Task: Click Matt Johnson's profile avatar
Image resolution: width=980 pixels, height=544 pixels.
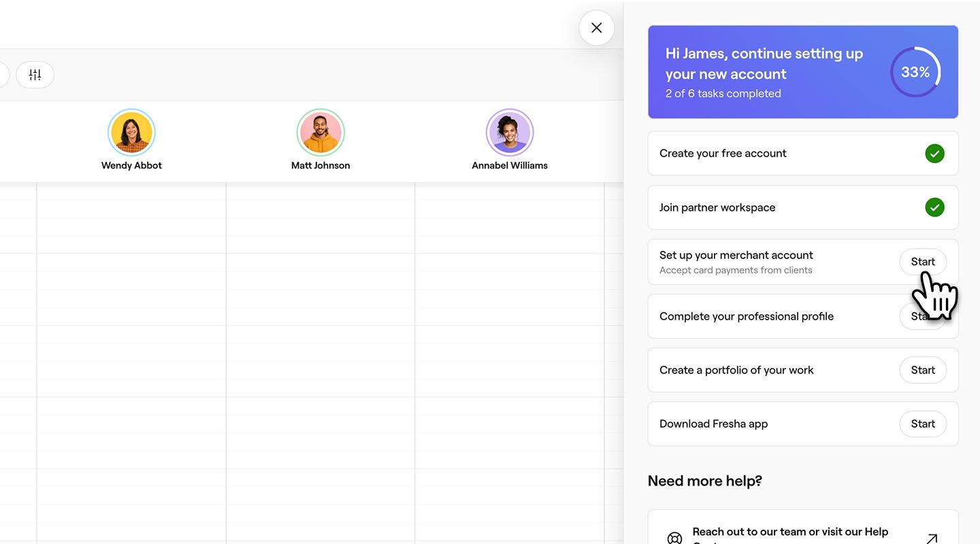Action: point(321,133)
